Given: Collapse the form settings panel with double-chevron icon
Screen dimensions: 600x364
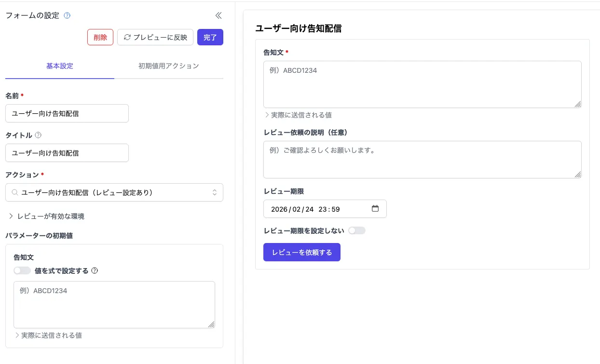Looking at the screenshot, I should pyautogui.click(x=218, y=15).
